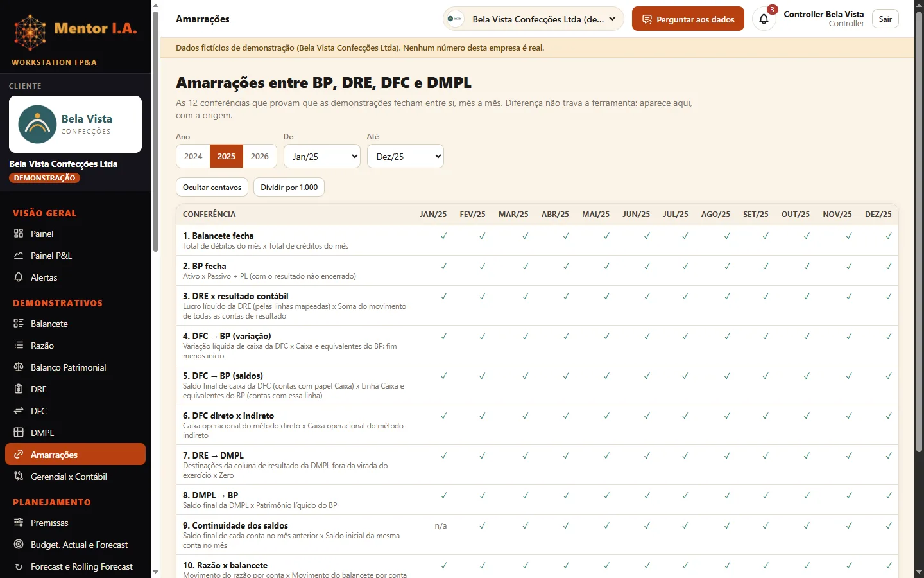Click the Painel dashboard grid icon
This screenshot has height=578, width=924.
[19, 234]
